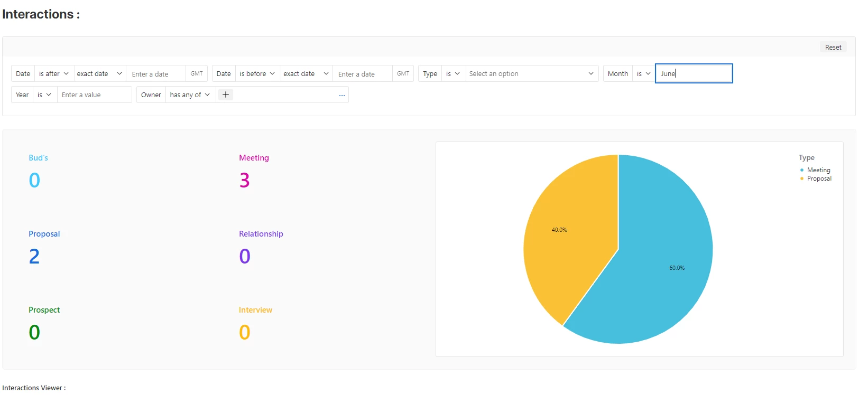Click the 'Interactions :' page heading
Screen dimensions: 868x395
41,14
